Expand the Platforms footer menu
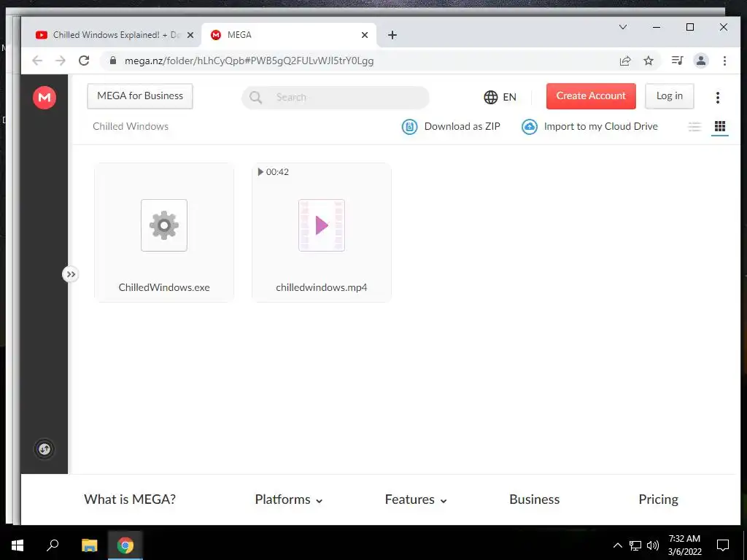Screen dimensions: 747x560 coord(289,499)
